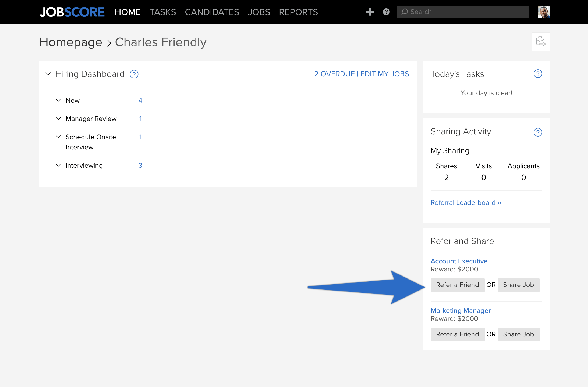Click the Manager Review count 1

(140, 119)
